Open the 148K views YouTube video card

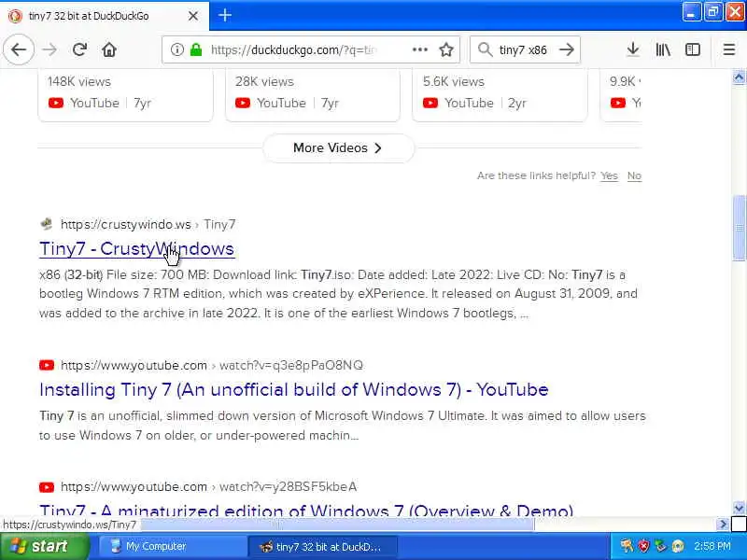coord(126,95)
